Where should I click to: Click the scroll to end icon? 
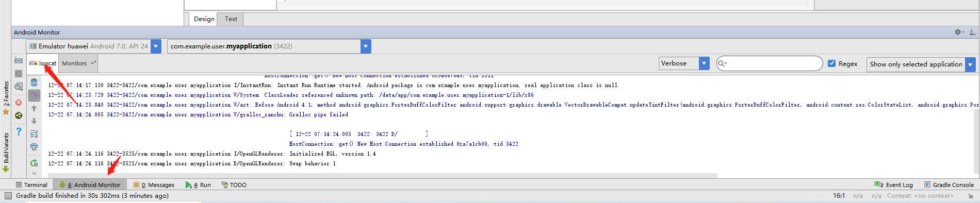[34, 95]
